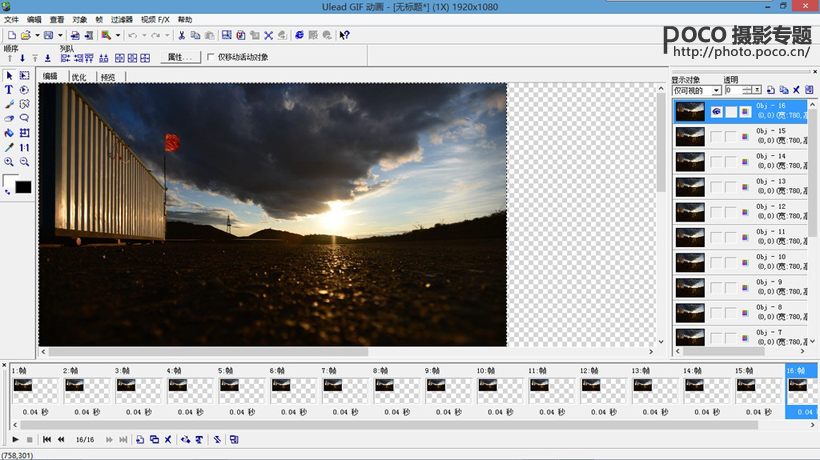Open the 编辑 menu
The width and height of the screenshot is (820, 460).
pyautogui.click(x=34, y=20)
